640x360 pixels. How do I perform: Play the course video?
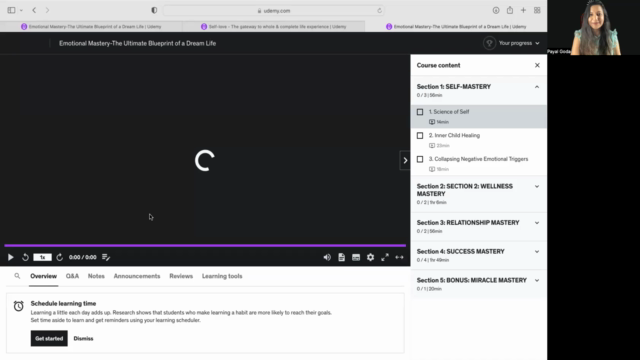pos(11,257)
